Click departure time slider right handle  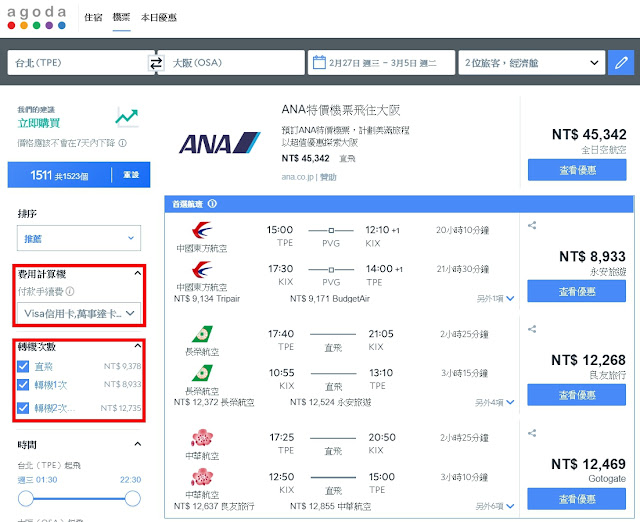(133, 498)
